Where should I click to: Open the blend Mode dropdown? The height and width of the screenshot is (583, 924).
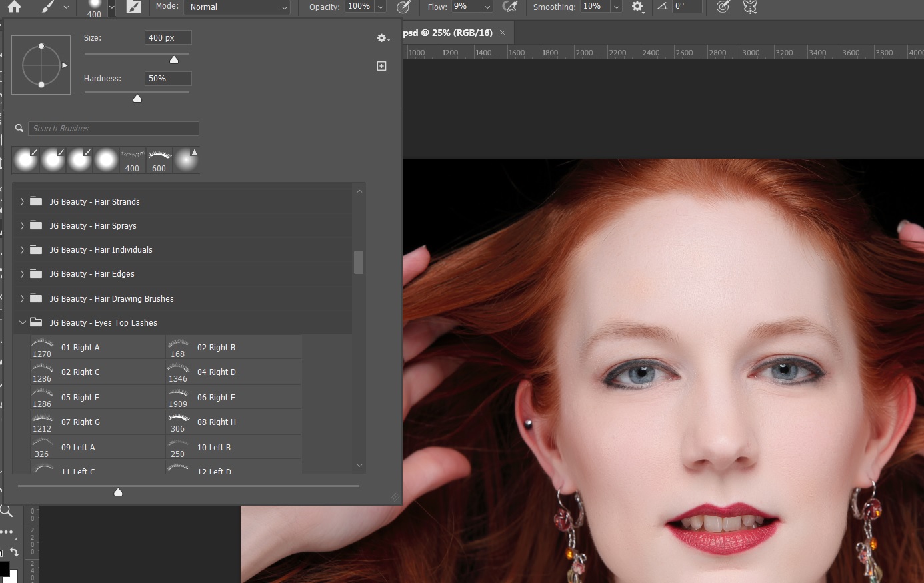click(x=237, y=7)
